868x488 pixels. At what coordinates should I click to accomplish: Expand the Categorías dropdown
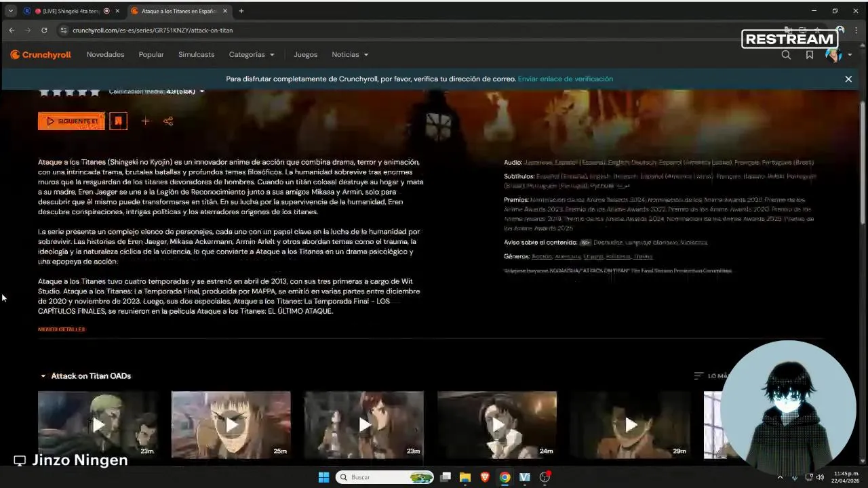click(252, 55)
